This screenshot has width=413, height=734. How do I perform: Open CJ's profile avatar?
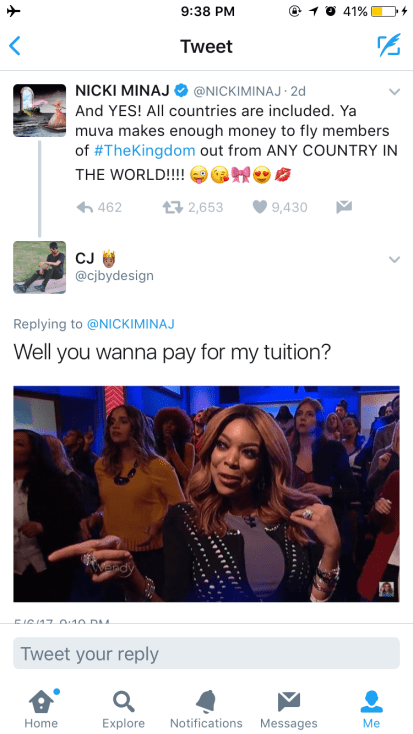pyautogui.click(x=39, y=267)
